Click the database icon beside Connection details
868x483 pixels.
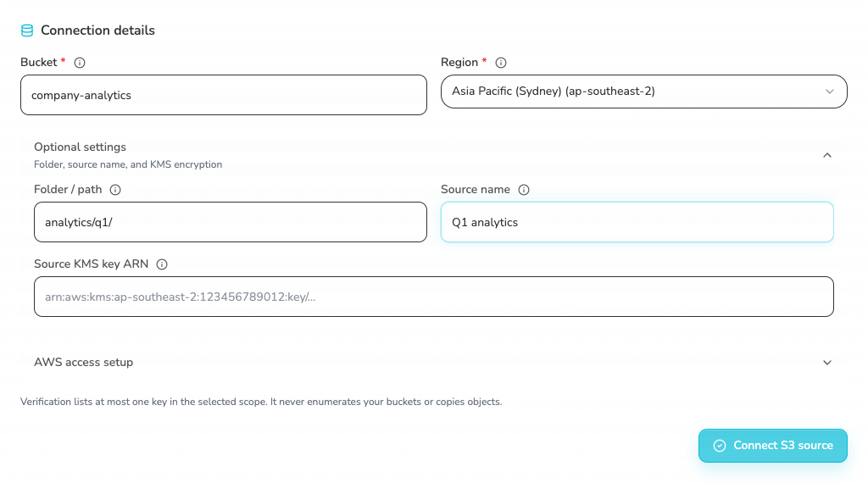tap(27, 31)
